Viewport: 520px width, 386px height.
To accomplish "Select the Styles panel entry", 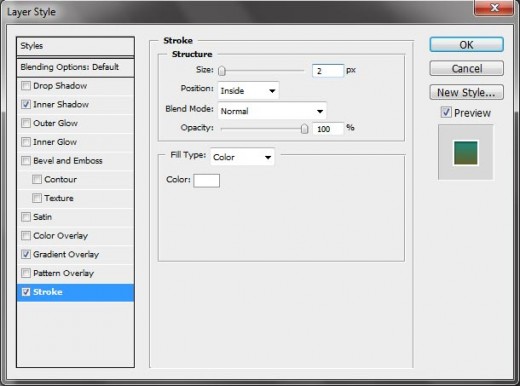I will 75,46.
